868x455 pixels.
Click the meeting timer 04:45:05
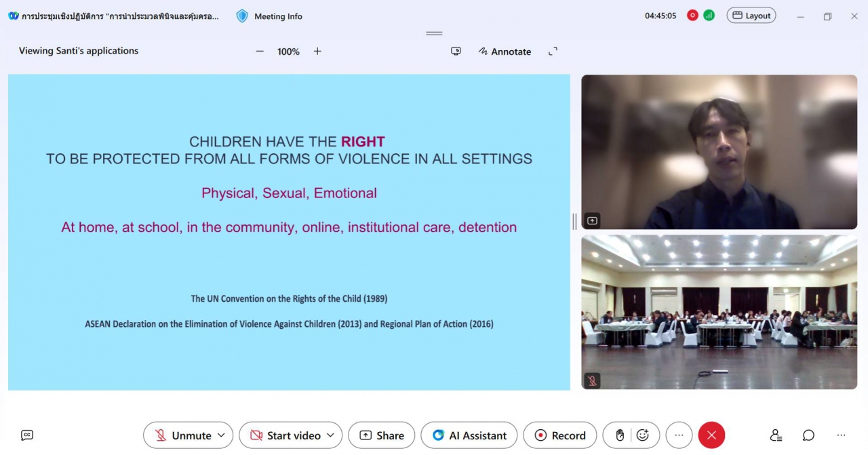tap(660, 16)
